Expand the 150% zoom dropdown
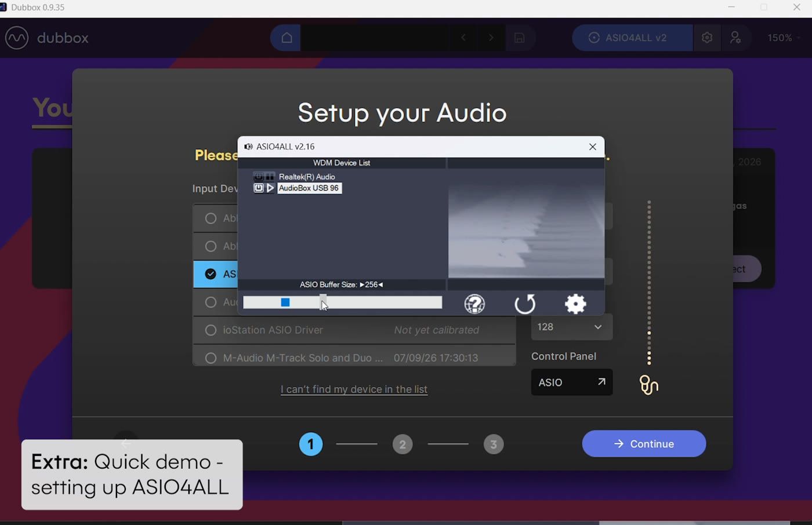Viewport: 812px width, 525px height. (784, 38)
